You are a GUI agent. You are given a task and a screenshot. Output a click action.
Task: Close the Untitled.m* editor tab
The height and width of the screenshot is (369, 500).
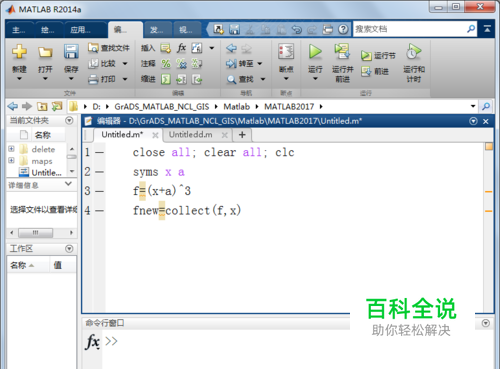click(155, 135)
